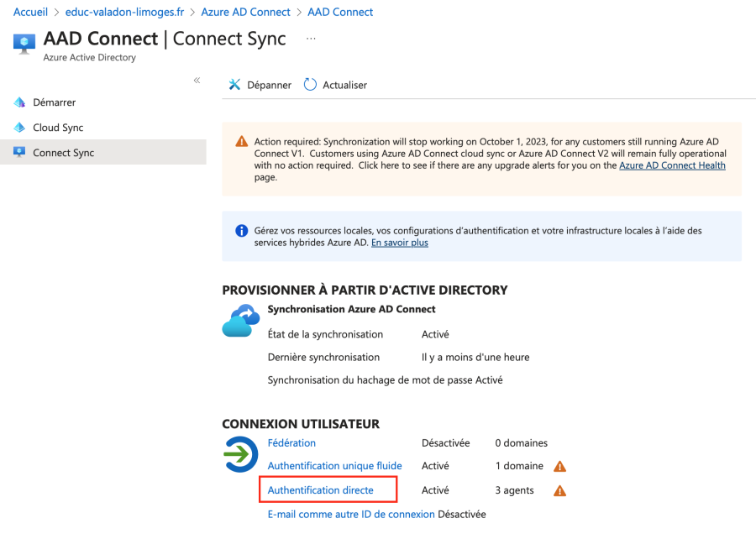
Task: Open Authentification unique fluide link
Action: 334,466
